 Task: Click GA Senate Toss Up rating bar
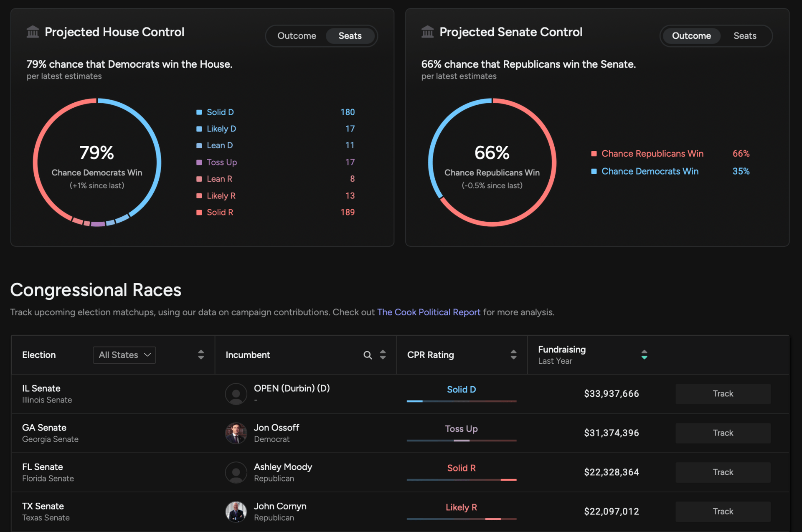pyautogui.click(x=461, y=440)
